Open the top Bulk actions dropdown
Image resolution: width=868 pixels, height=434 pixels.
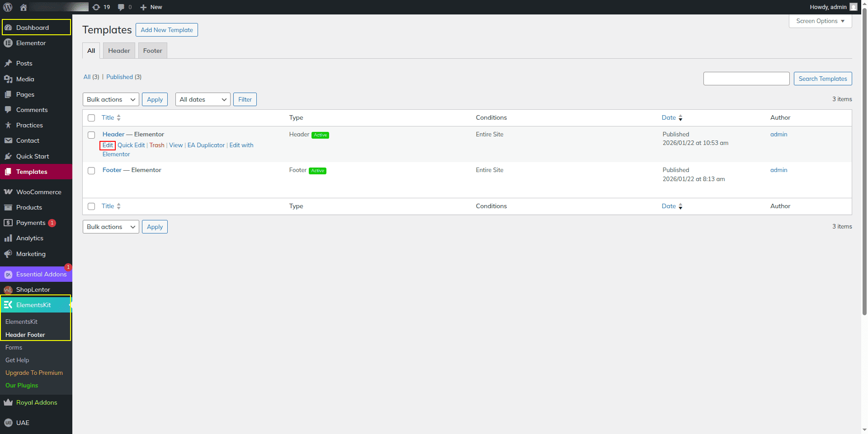pyautogui.click(x=111, y=99)
